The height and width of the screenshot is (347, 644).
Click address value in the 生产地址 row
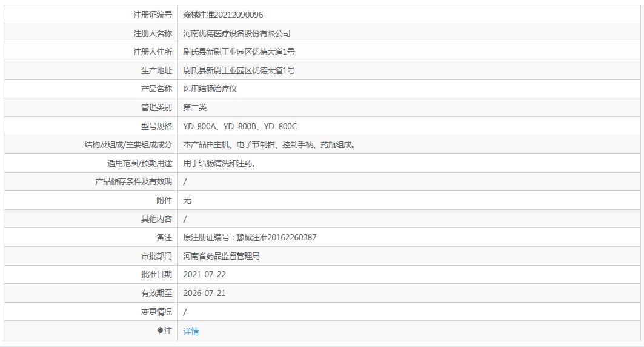[239, 70]
